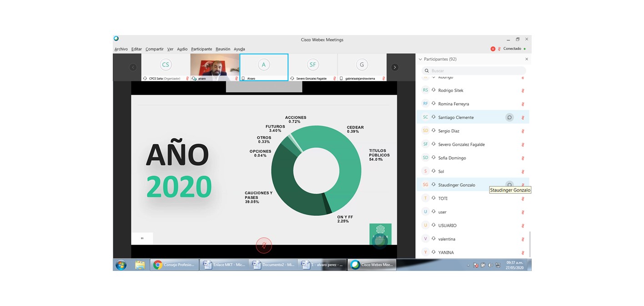Open the Ayuda menu

[x=239, y=49]
